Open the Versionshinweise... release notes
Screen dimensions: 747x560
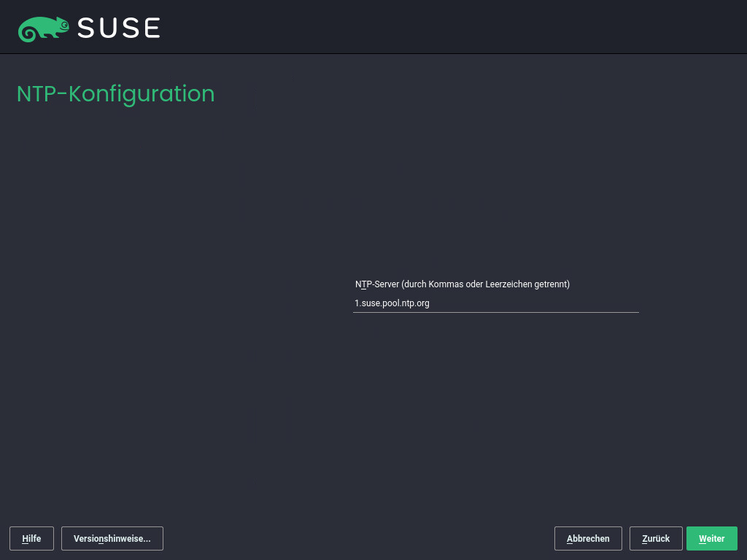click(112, 538)
